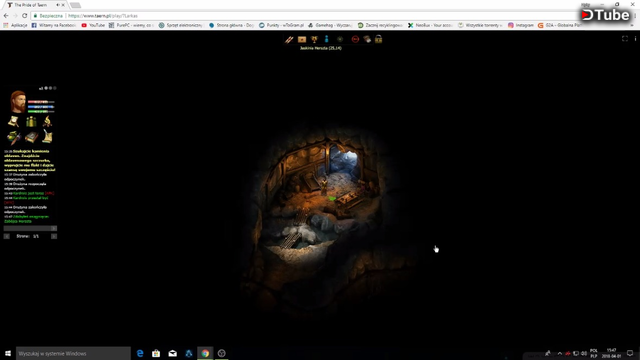The height and width of the screenshot is (360, 640).
Task: Reload the browser page
Action: (24, 16)
